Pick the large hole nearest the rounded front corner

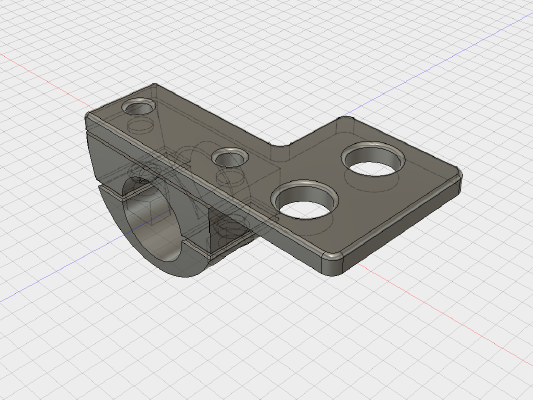305,200
